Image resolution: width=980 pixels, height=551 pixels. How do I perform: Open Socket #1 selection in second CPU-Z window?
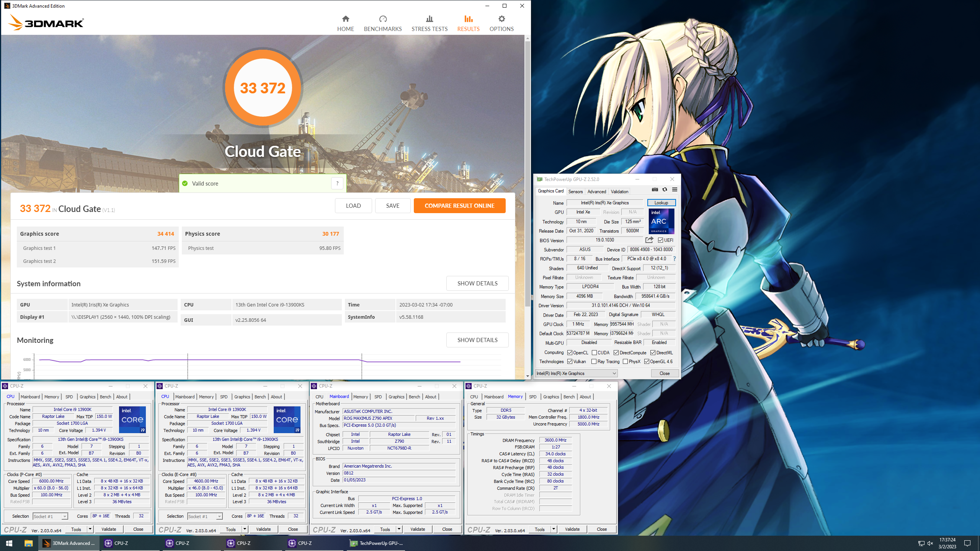(205, 516)
